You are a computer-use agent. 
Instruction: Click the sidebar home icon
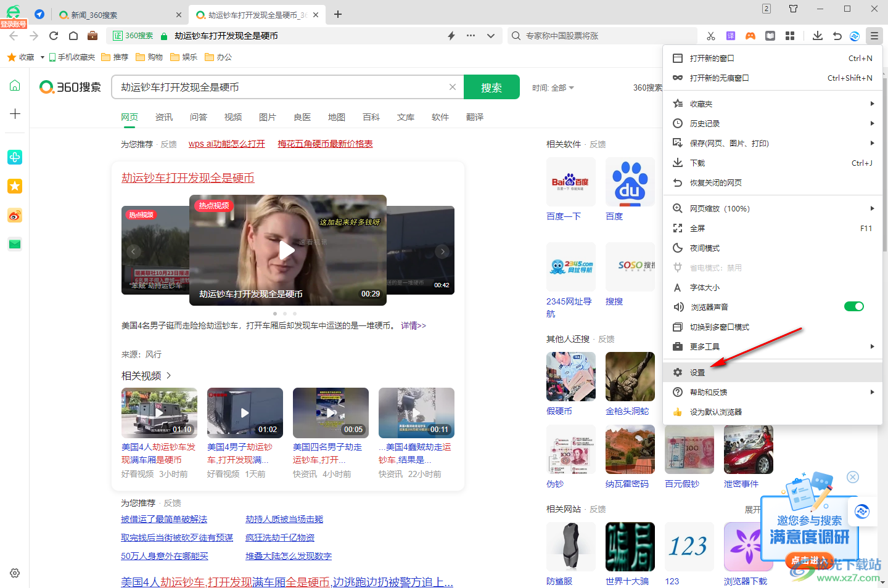[x=15, y=86]
